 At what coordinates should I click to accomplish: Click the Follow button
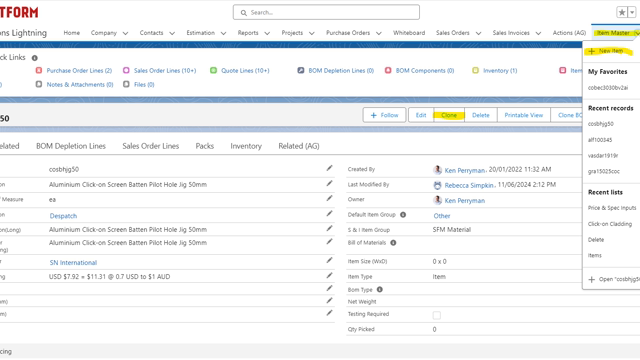(384, 115)
